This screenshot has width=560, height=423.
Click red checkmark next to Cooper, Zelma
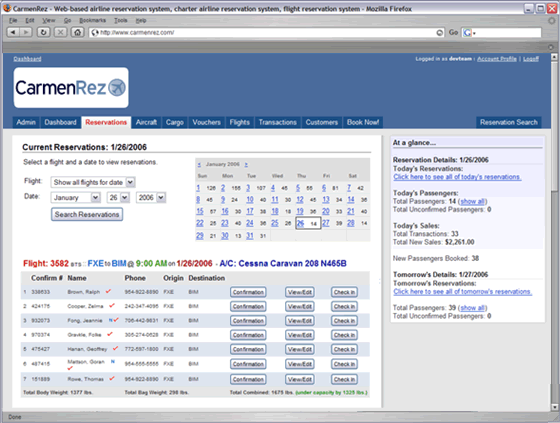[x=112, y=305]
